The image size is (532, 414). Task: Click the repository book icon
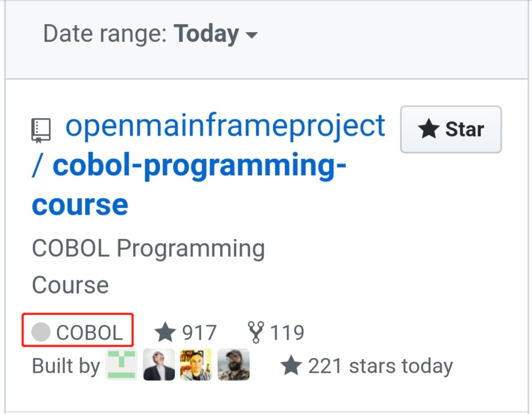42,131
